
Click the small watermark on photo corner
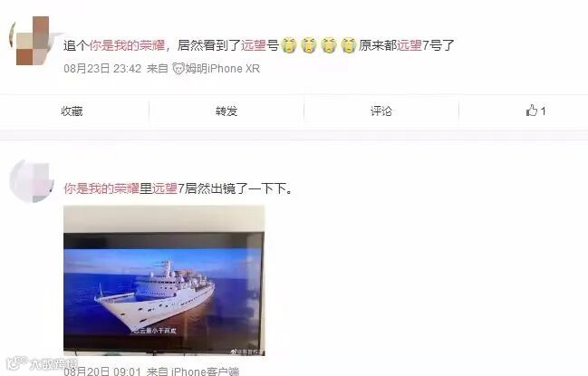pos(247,352)
